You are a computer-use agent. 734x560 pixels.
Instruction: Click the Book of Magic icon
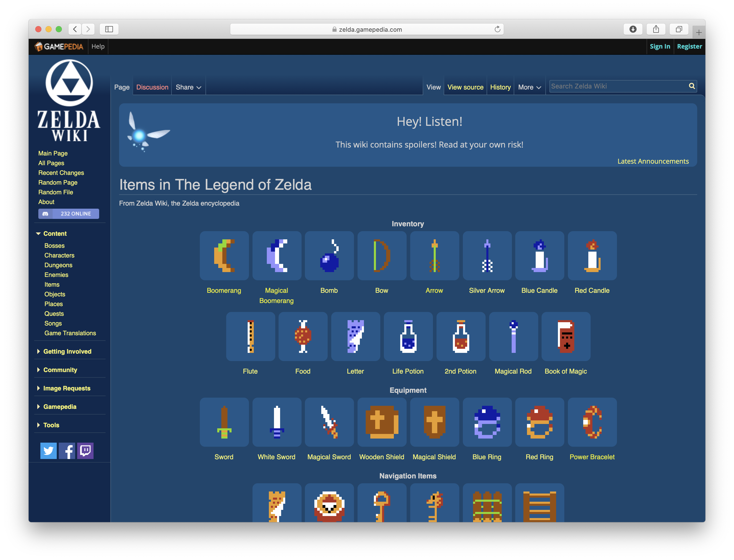tap(566, 336)
